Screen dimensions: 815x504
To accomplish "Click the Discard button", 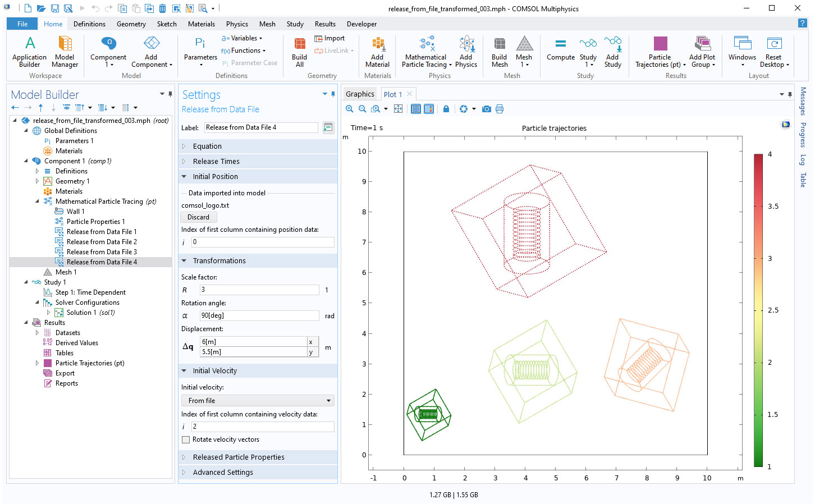I will pyautogui.click(x=198, y=217).
